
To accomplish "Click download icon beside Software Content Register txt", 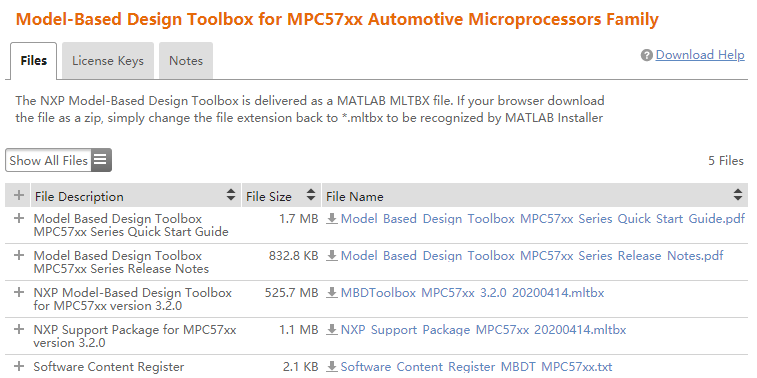I will pos(332,367).
